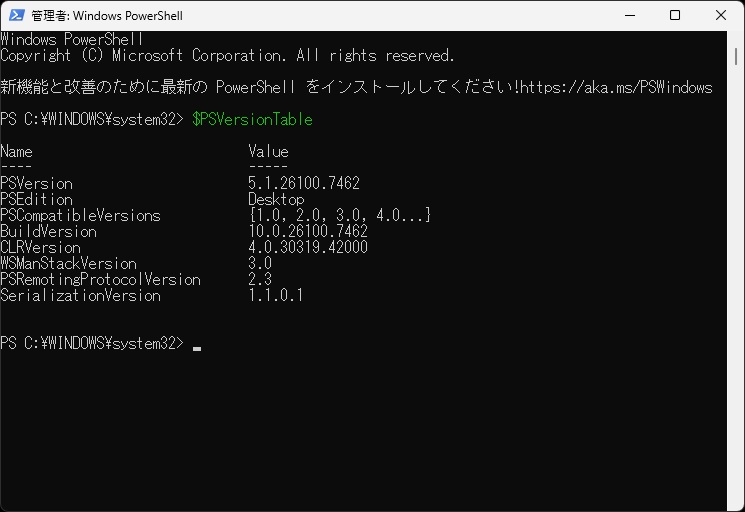Click the SerializationVersion value 1.1.0.1
Viewport: 745px width, 512px height.
click(x=276, y=296)
